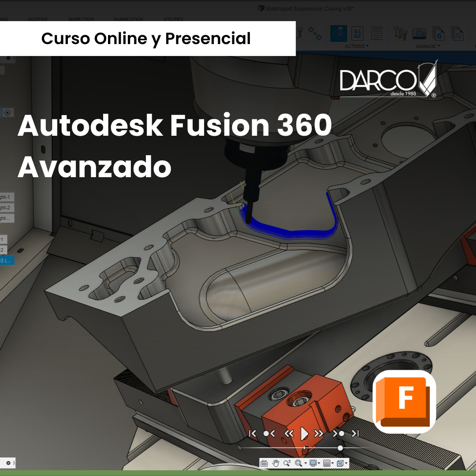Open the Template Library S icon
Image resolution: width=476 pixels, height=476 pixels.
(x=457, y=33)
